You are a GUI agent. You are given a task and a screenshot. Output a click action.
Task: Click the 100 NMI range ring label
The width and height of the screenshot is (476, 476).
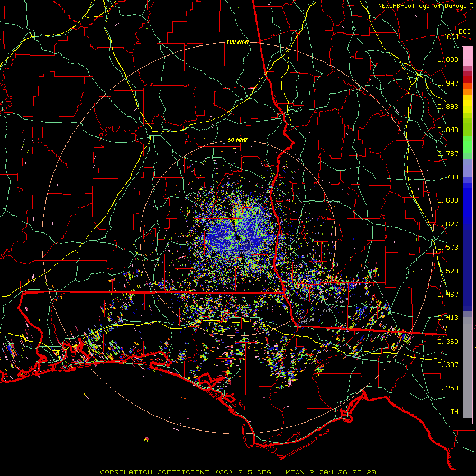(x=237, y=42)
